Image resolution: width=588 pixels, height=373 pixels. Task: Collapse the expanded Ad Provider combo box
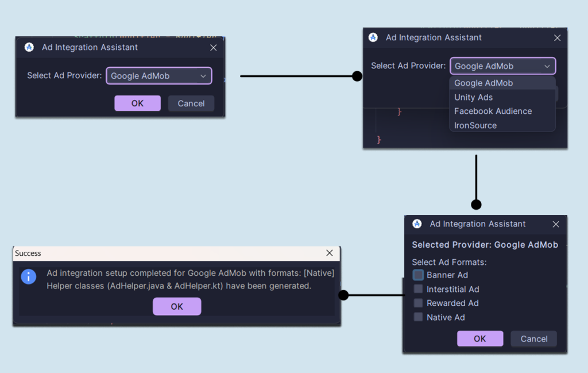(502, 66)
